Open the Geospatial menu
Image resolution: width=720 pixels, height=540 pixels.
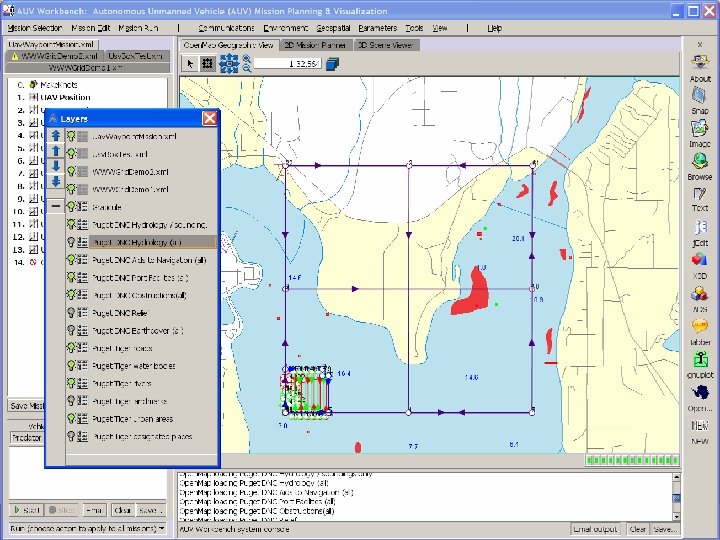[x=333, y=28]
